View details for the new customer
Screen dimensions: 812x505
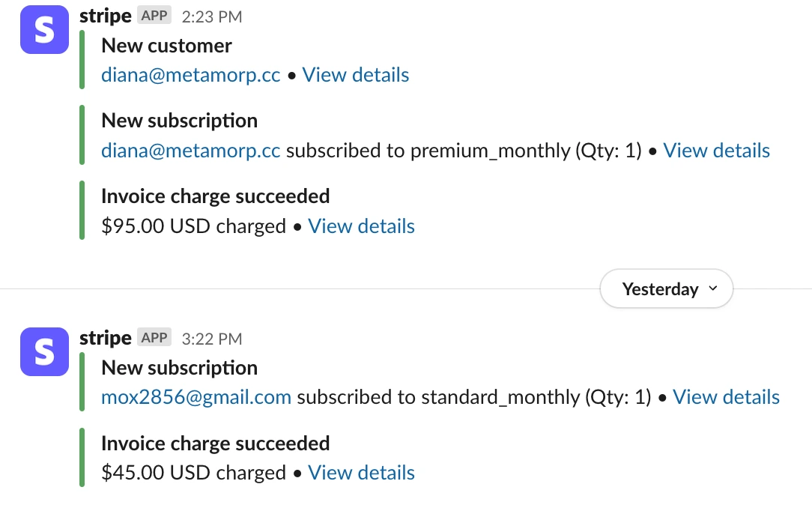tap(356, 75)
